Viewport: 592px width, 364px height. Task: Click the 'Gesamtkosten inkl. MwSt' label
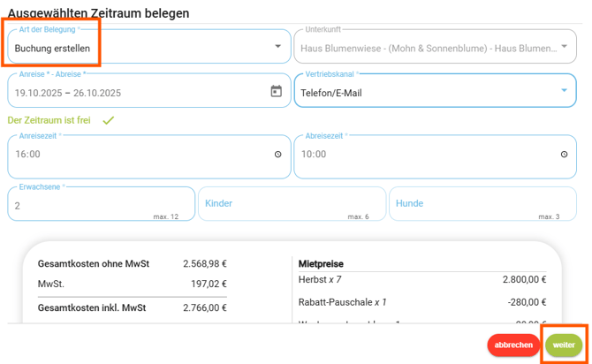pyautogui.click(x=92, y=307)
